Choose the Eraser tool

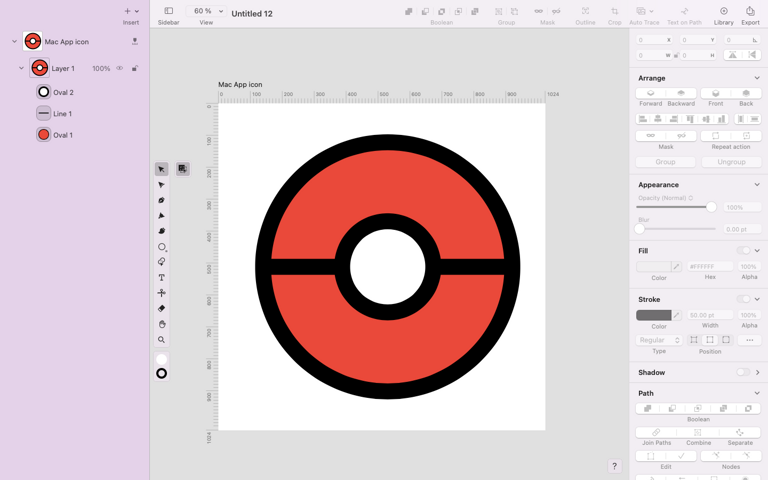click(x=161, y=309)
